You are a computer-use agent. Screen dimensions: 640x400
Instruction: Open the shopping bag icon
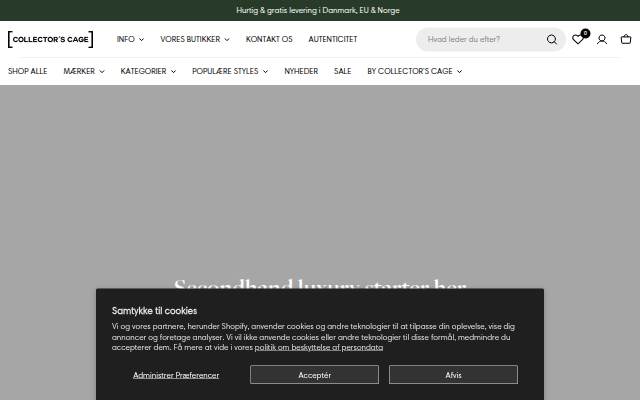(626, 39)
